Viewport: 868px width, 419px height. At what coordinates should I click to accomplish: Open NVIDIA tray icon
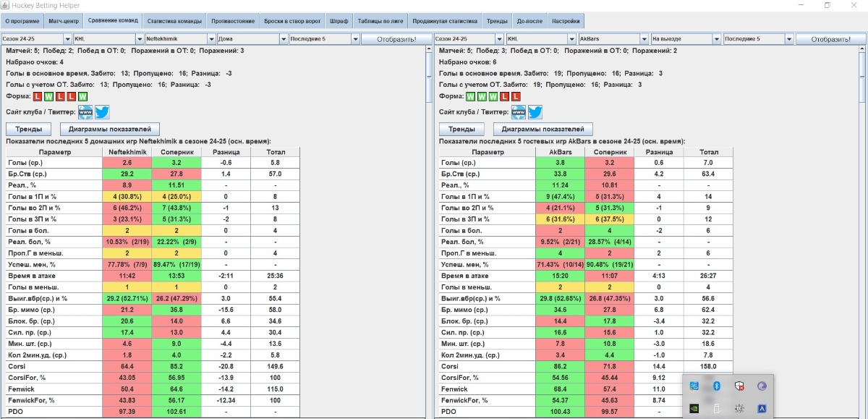(x=694, y=408)
